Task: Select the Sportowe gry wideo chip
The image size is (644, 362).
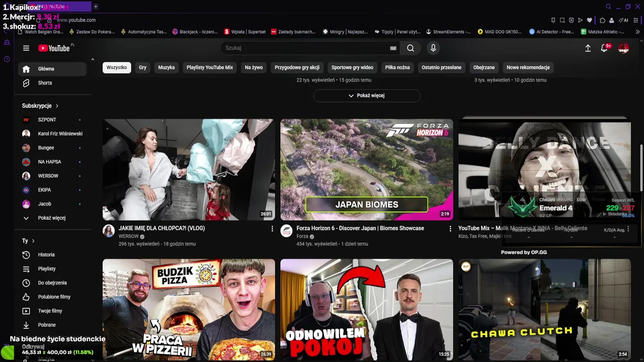Action: pyautogui.click(x=352, y=67)
